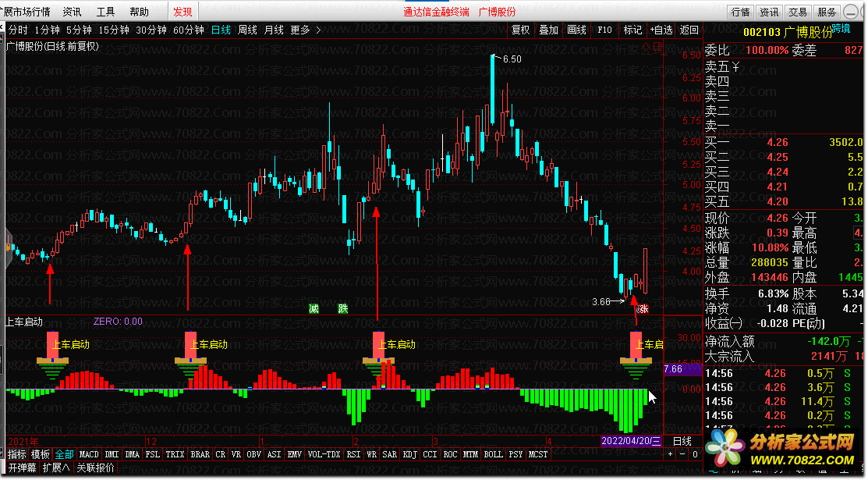Image resolution: width=868 pixels, height=480 pixels.
Task: Expand the 更多 periods list
Action: 306,30
